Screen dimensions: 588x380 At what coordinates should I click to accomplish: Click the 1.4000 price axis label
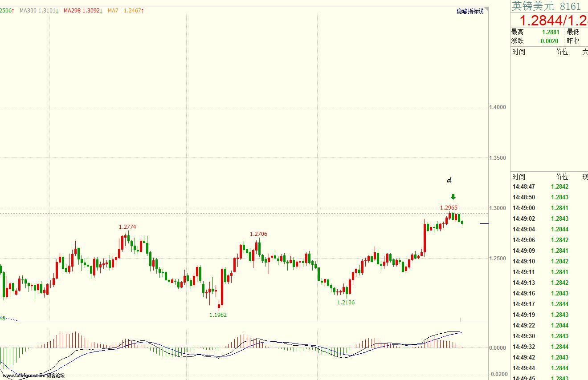coord(498,107)
